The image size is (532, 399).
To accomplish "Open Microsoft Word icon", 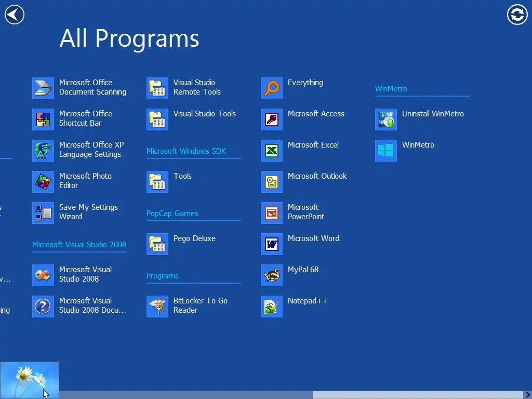I will point(272,244).
